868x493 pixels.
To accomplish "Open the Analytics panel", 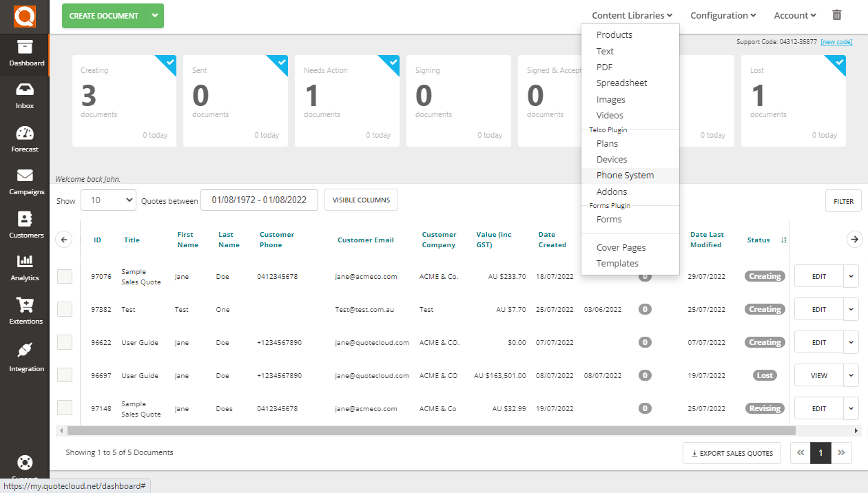I will [x=25, y=267].
